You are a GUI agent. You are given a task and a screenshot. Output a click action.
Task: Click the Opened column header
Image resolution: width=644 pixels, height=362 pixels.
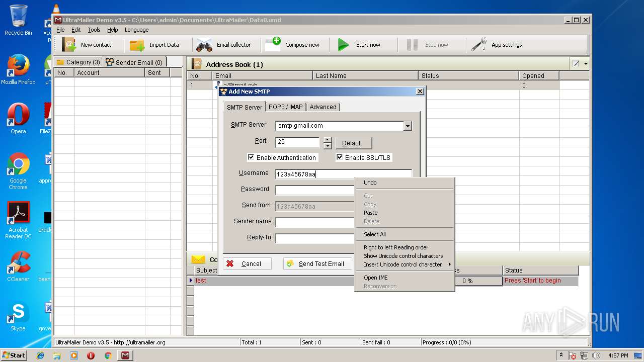tap(539, 75)
